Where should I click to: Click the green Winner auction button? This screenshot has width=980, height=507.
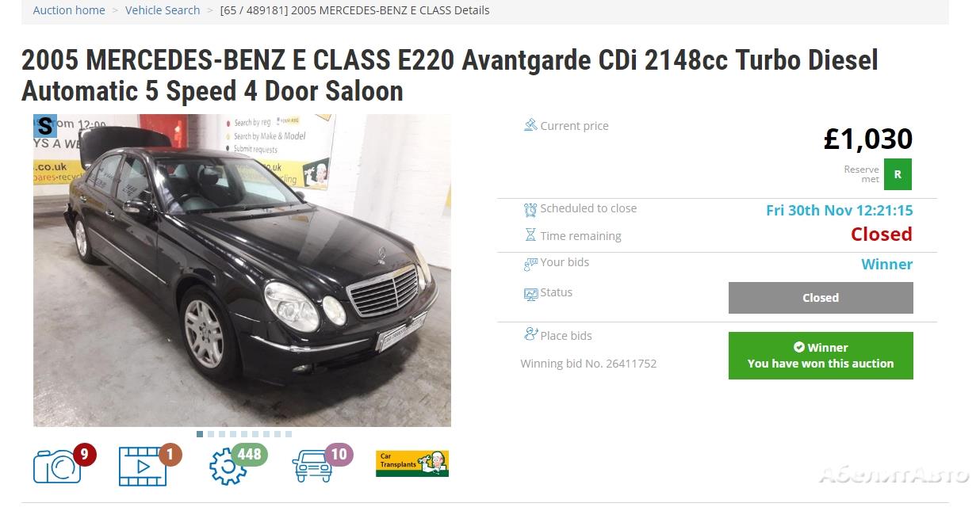[x=821, y=356]
